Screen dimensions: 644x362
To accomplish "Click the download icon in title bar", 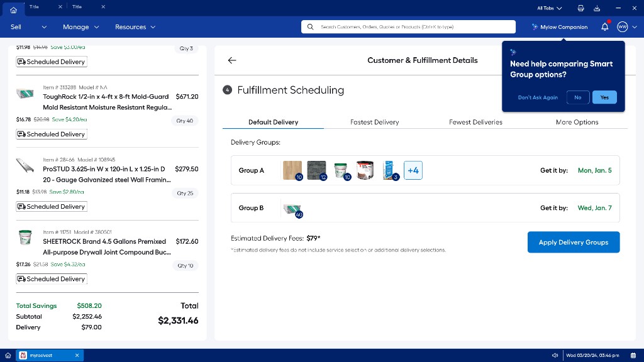I will pos(597,8).
